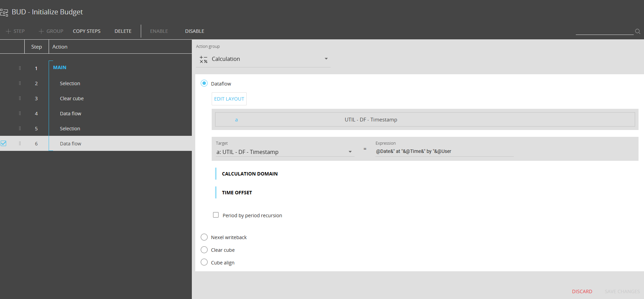Viewport: 644px width, 299px height.
Task: Enable Period by period recursion
Action: [x=216, y=215]
